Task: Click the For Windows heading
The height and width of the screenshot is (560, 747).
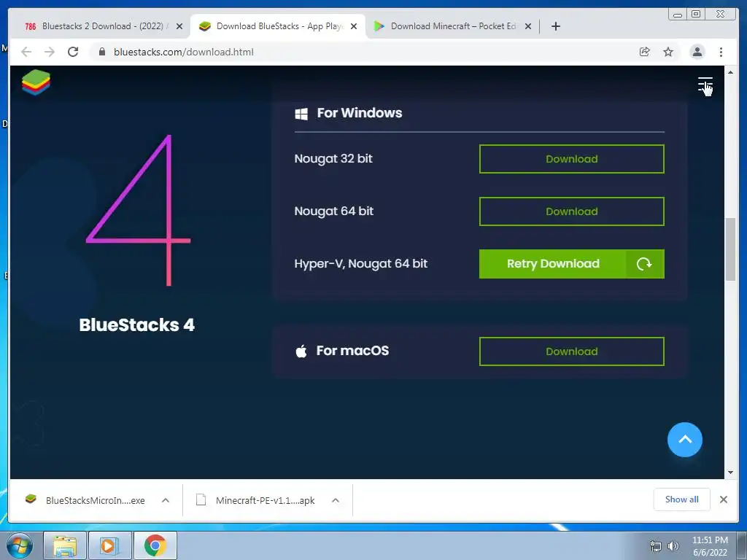Action: (x=359, y=113)
